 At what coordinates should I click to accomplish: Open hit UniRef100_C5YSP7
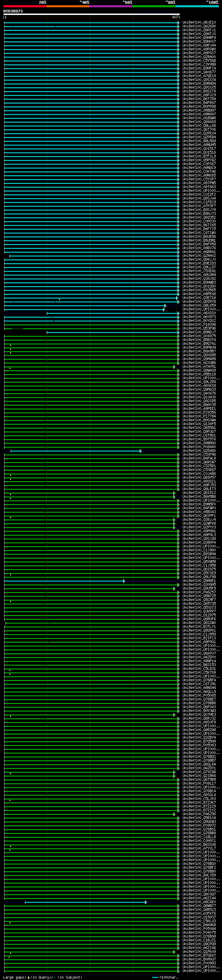pyautogui.click(x=199, y=179)
